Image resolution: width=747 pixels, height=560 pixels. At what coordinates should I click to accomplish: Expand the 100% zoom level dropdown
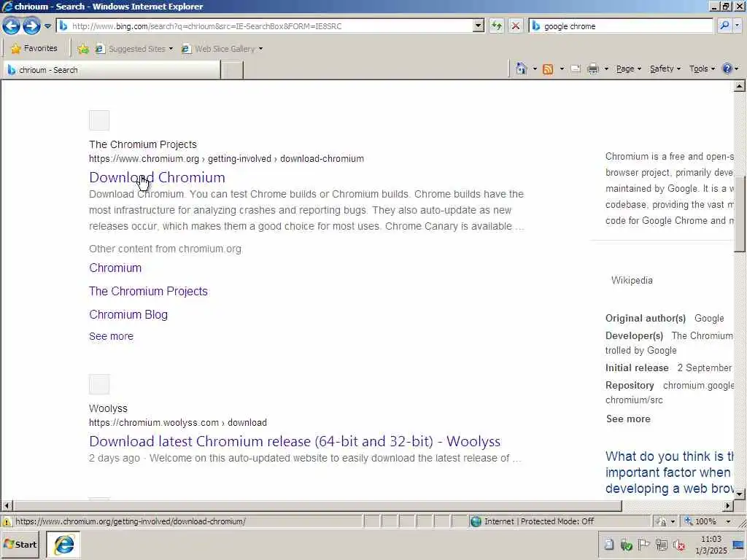click(728, 521)
